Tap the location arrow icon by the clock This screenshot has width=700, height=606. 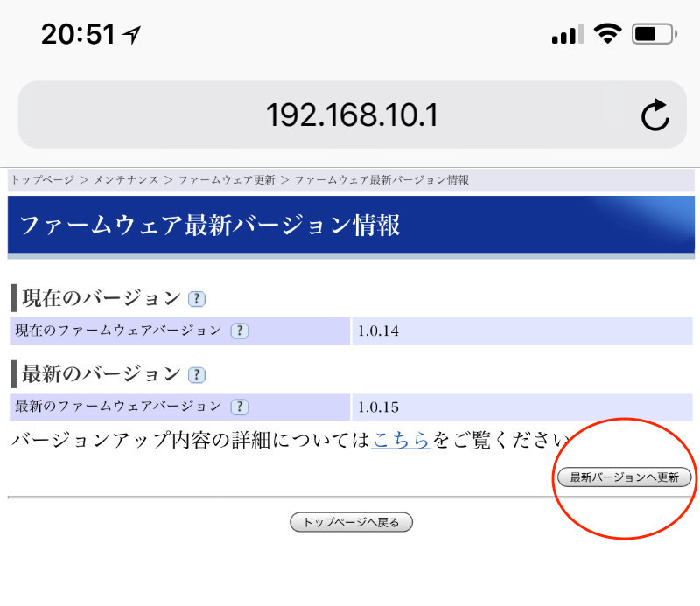tap(132, 34)
